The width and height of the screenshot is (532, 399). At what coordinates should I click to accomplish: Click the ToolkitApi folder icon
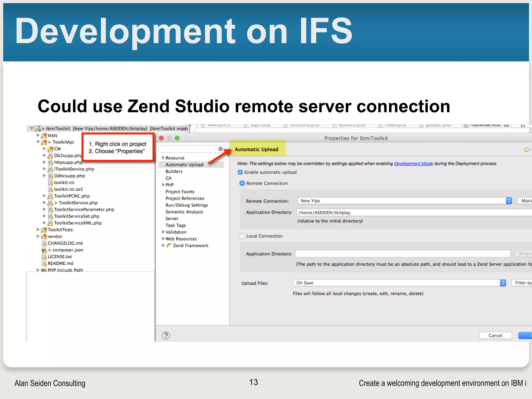[44, 142]
